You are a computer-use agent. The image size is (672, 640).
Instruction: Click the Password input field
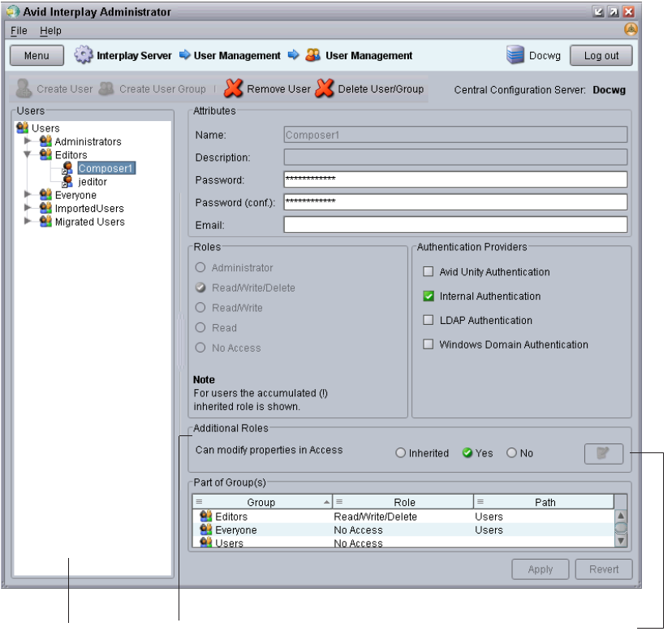tap(455, 179)
